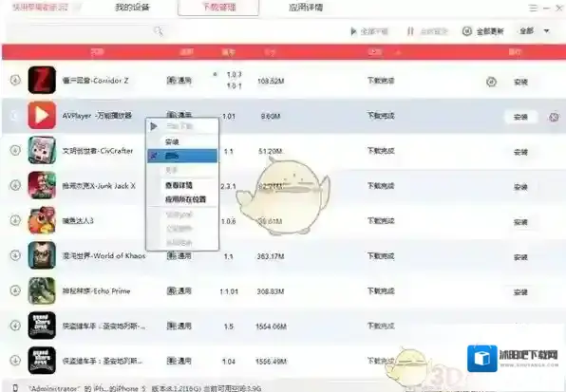
Task: Click the 1556.49M size value
Action: point(271,361)
